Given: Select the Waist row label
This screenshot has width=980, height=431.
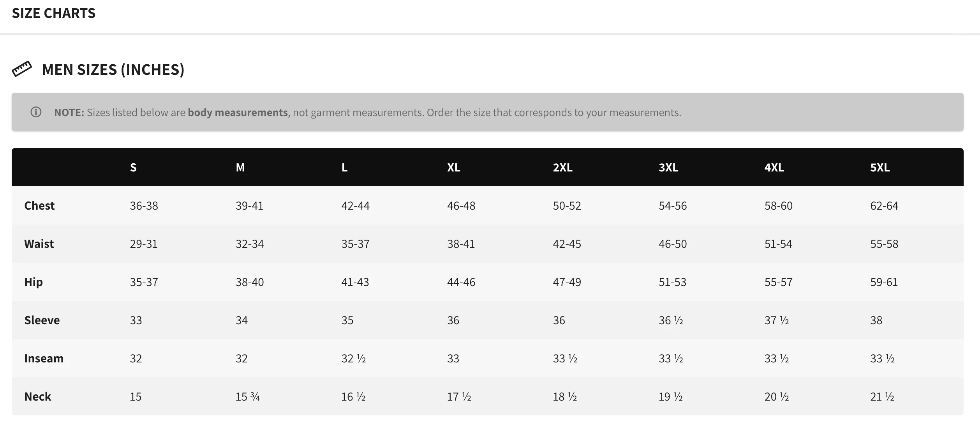Looking at the screenshot, I should click(x=39, y=244).
